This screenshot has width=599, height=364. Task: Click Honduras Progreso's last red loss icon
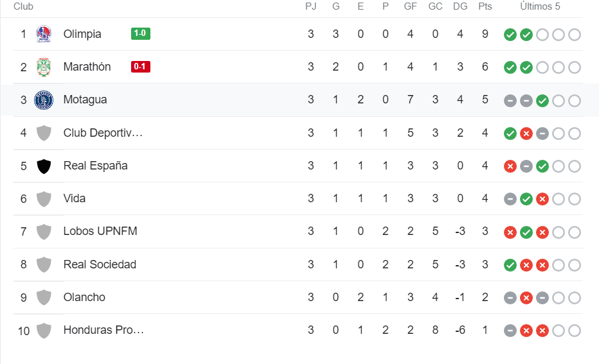coord(542,331)
